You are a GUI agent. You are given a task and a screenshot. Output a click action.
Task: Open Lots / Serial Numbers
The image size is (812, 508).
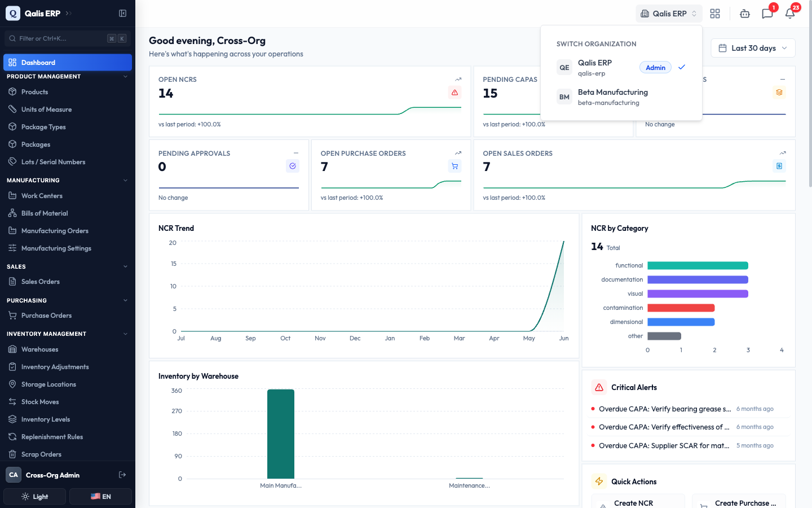click(x=68, y=162)
